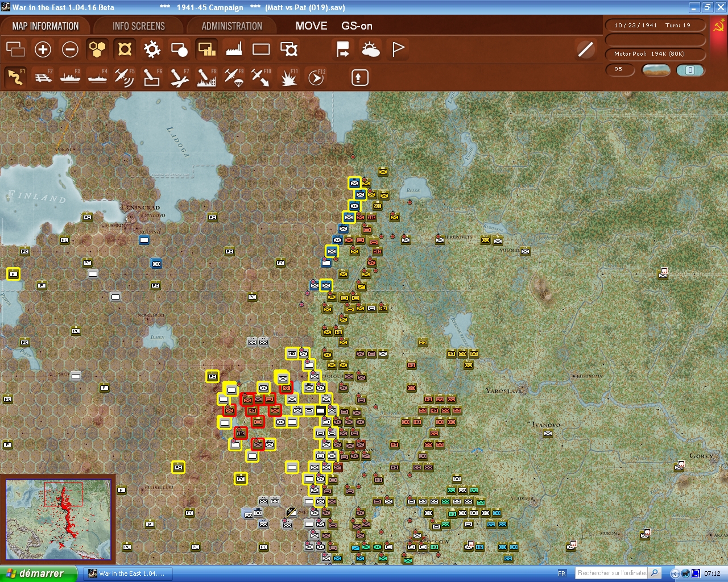Select Rail Move mode (F2) icon
The image size is (728, 582).
[x=43, y=77]
